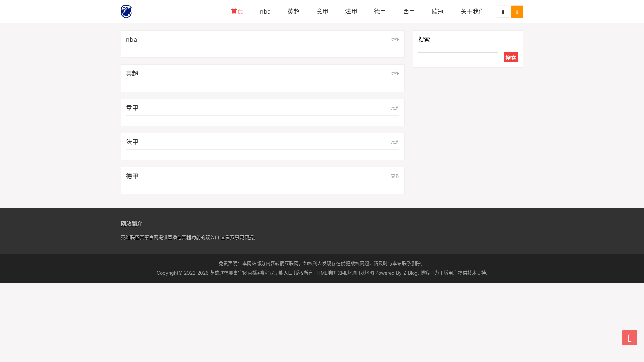Open the txt地图 footer link

tap(366, 273)
